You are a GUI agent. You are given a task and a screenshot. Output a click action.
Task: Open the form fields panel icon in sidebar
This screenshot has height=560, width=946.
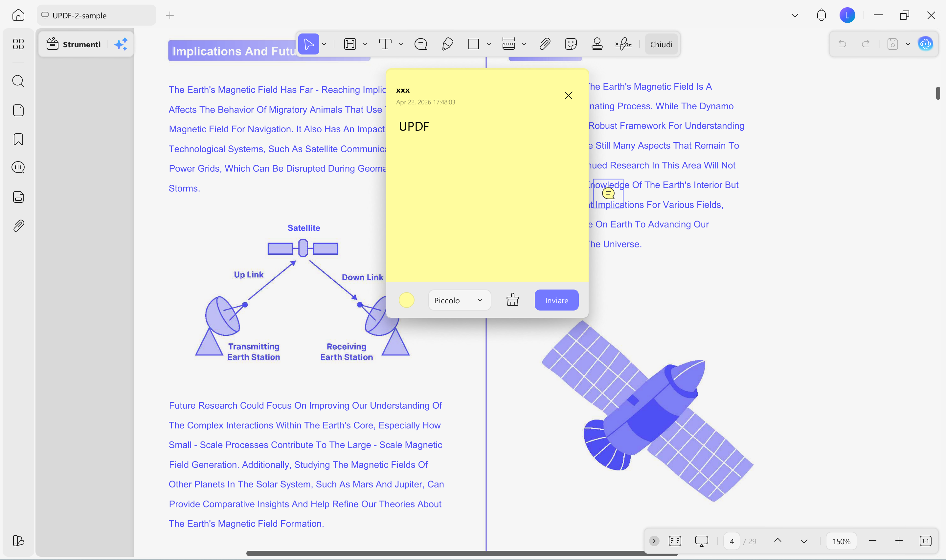point(18,197)
